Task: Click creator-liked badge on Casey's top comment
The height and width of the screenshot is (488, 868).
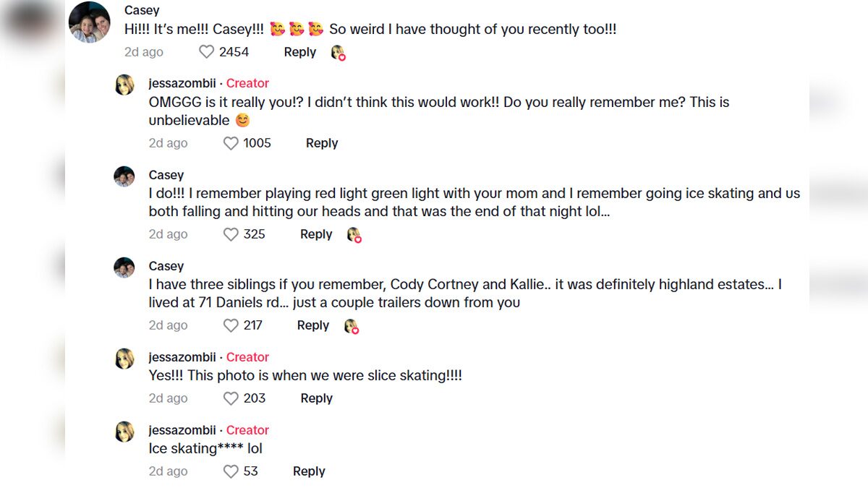Action: (x=338, y=53)
